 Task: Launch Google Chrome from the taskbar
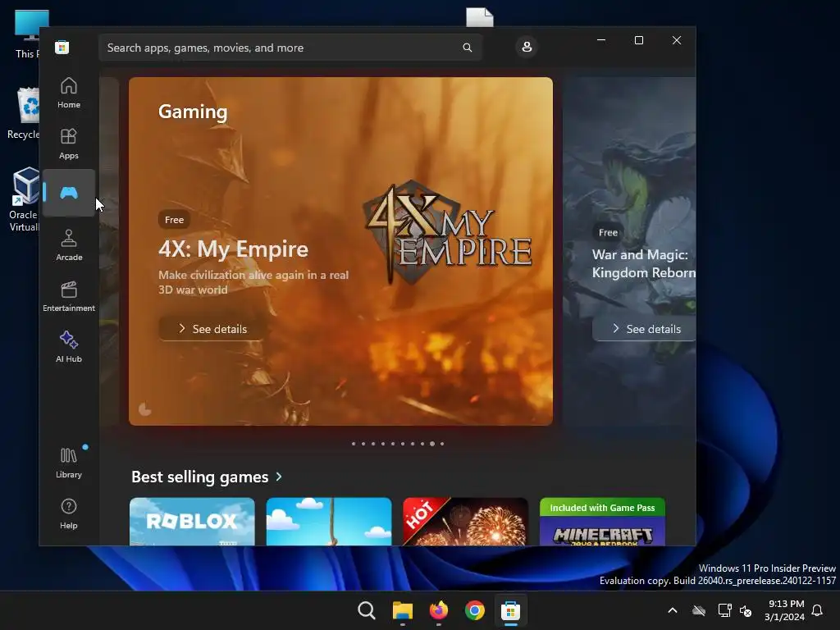[475, 610]
